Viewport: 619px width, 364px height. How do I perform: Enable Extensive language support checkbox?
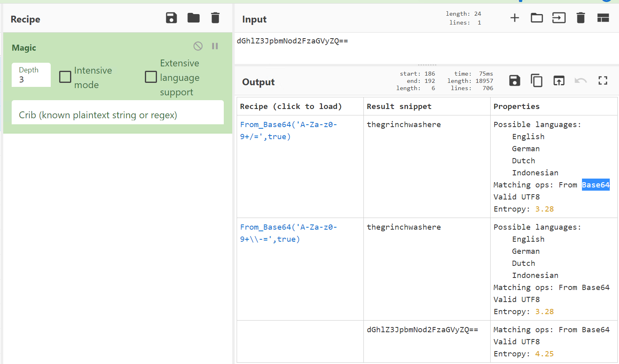(x=151, y=77)
